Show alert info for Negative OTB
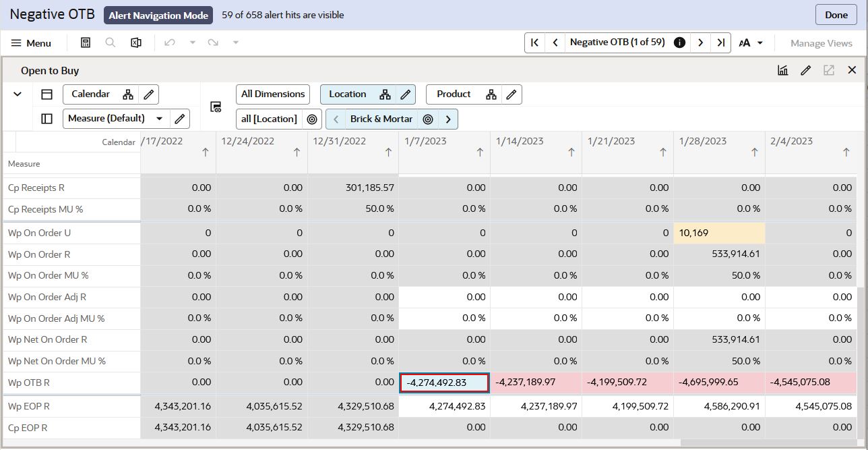The image size is (868, 450). 679,43
